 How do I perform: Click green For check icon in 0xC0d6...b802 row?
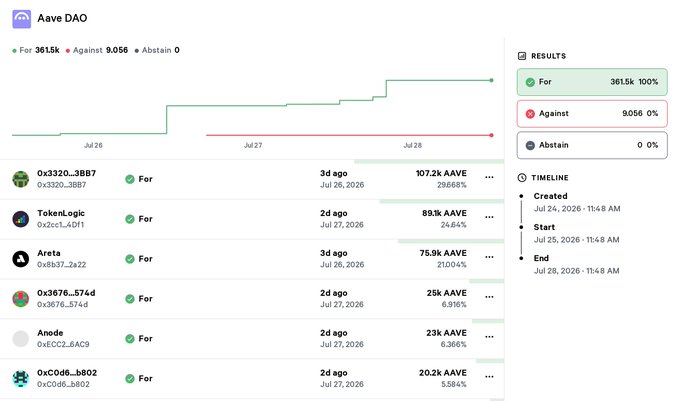pyautogui.click(x=130, y=378)
